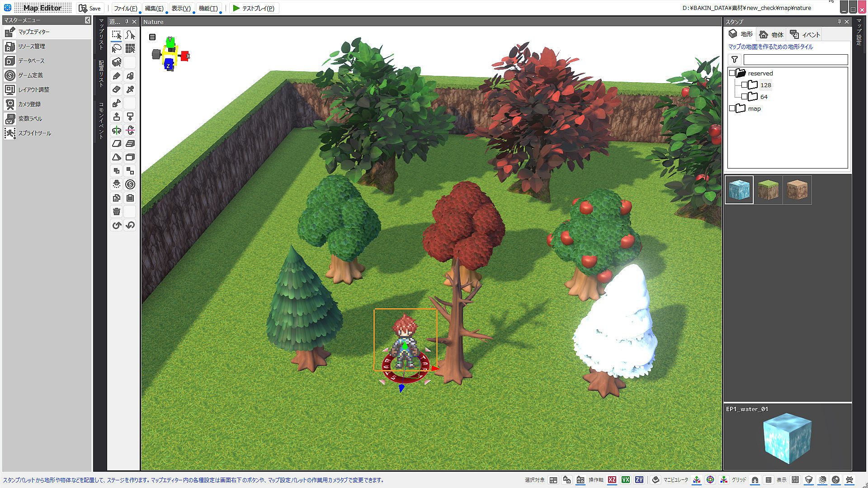The width and height of the screenshot is (868, 488).
Task: Pick the paint bucket fill tool
Action: (130, 76)
